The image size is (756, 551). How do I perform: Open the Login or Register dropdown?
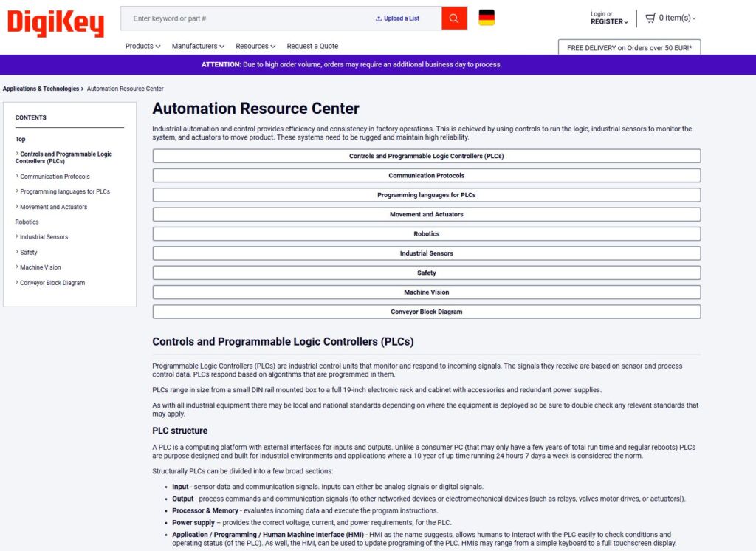pos(609,18)
